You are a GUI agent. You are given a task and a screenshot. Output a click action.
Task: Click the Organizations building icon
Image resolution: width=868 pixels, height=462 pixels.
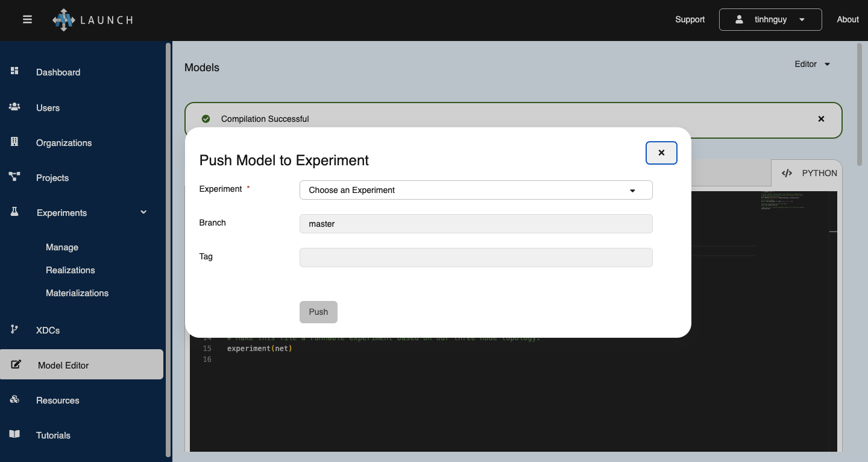pos(14,142)
